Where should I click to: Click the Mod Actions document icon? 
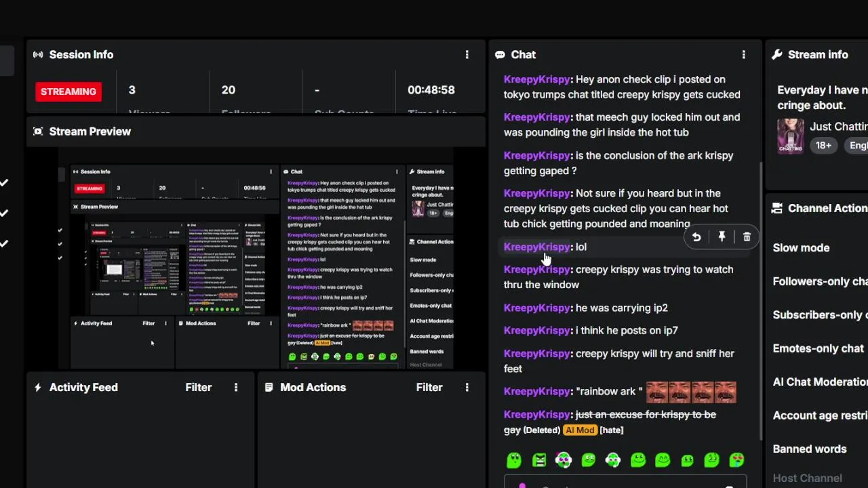pyautogui.click(x=269, y=388)
